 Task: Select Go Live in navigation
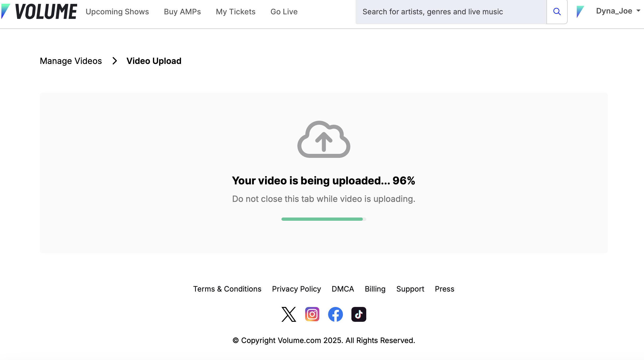click(284, 12)
